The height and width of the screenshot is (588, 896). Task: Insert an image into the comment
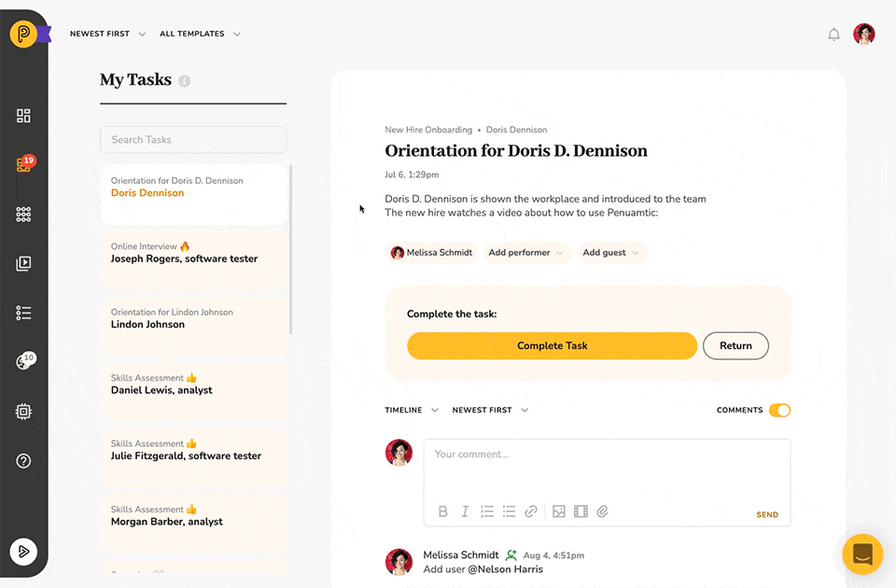559,511
